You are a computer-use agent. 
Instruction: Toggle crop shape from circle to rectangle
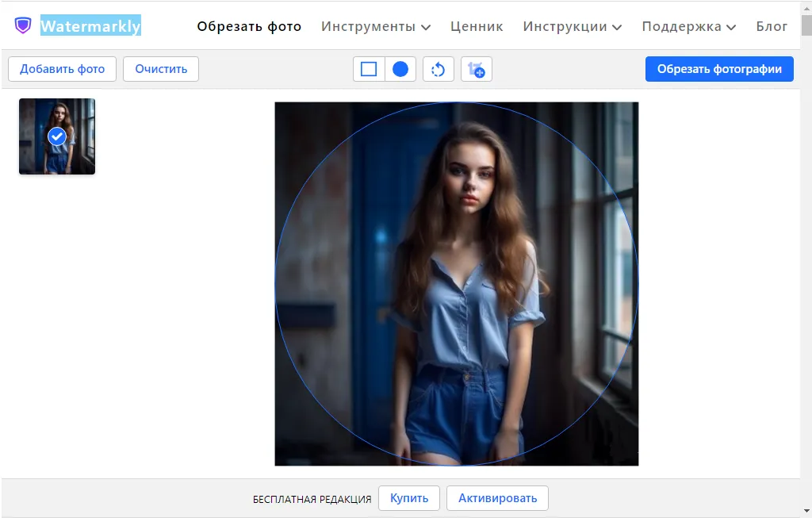[368, 69]
